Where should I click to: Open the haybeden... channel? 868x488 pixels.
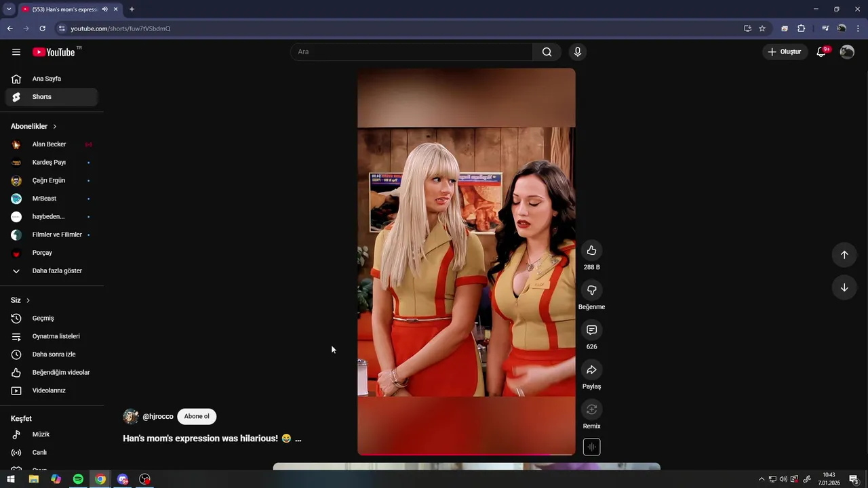tap(52, 217)
